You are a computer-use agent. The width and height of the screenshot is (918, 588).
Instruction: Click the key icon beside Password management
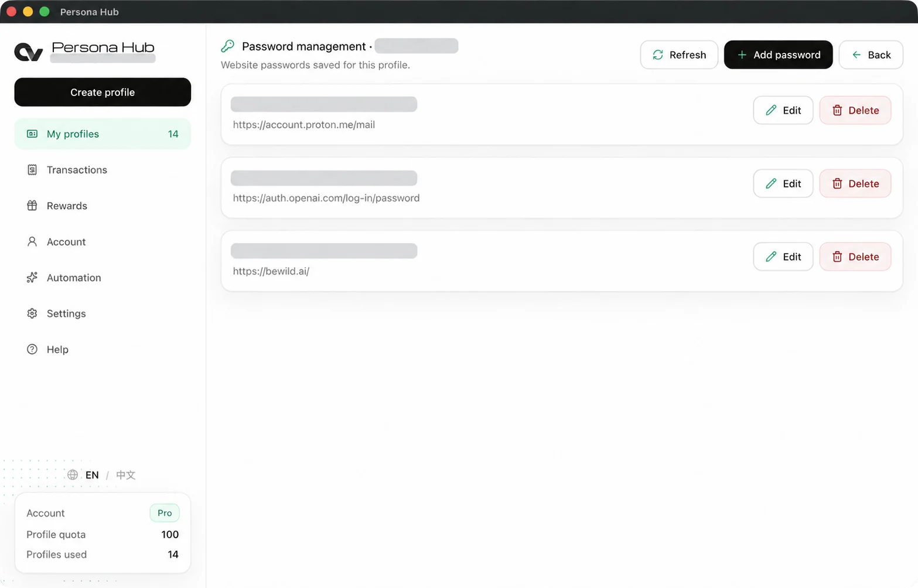tap(228, 46)
